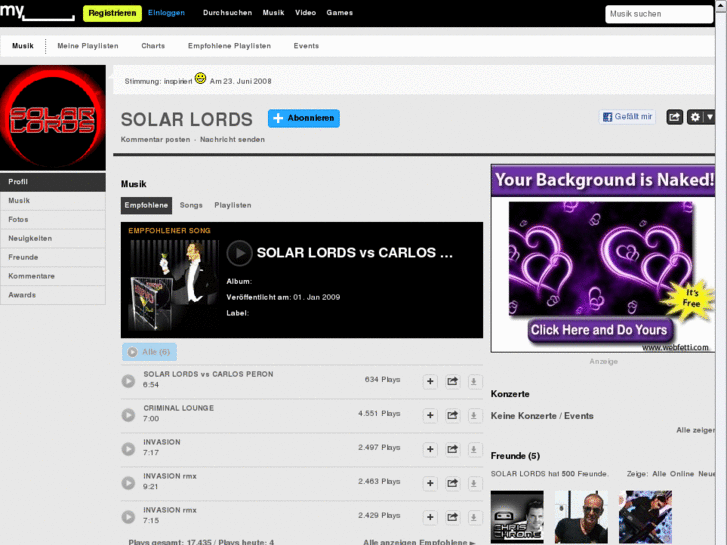
Task: Click the inspiriert smiley mood icon
Action: (x=200, y=78)
